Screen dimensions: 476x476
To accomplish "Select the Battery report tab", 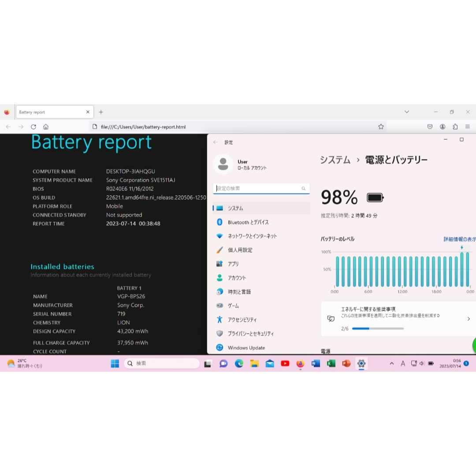I will 55,112.
